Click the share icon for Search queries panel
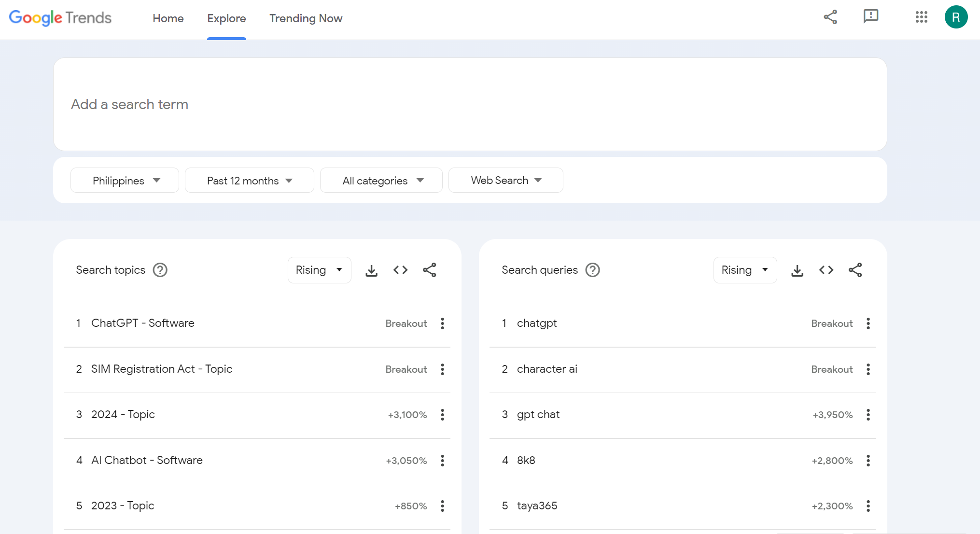This screenshot has height=534, width=980. point(854,269)
